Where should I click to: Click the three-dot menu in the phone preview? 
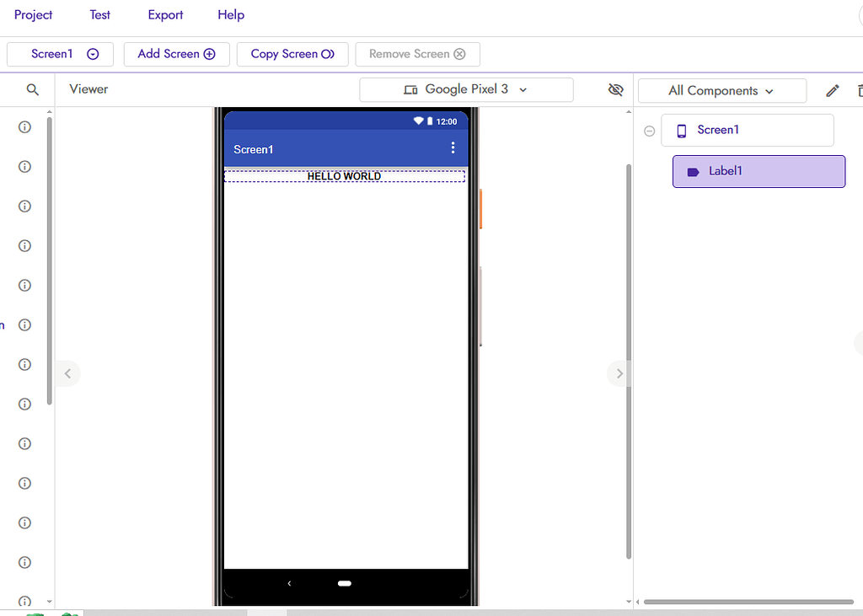point(453,147)
